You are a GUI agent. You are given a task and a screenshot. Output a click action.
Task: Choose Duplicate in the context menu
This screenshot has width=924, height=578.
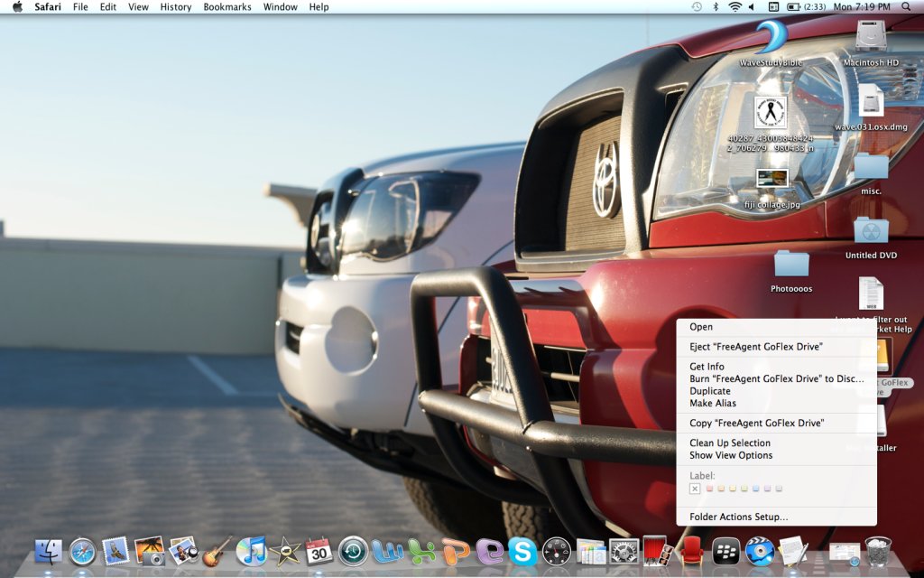pos(776,391)
